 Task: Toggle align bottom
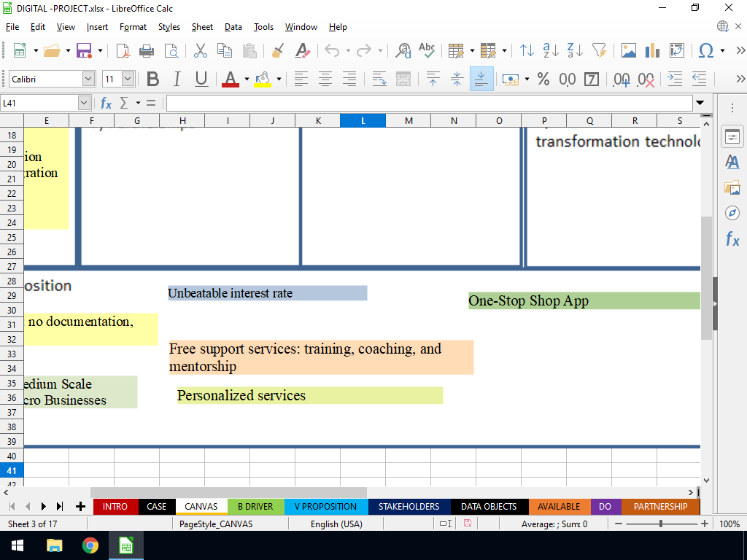481,79
